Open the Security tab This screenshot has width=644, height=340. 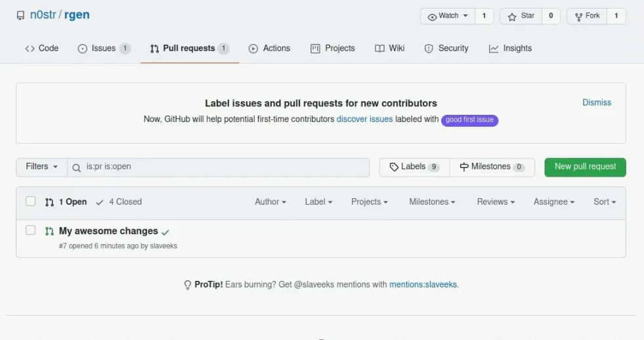446,49
